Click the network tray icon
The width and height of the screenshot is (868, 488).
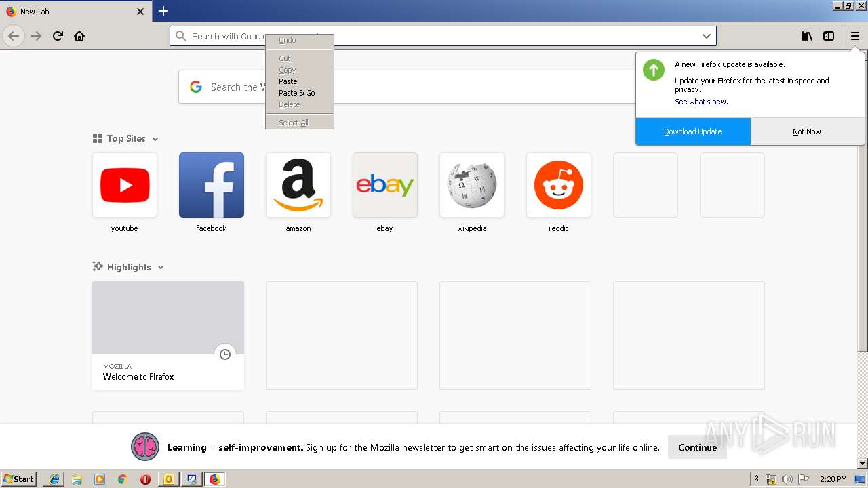point(771,479)
